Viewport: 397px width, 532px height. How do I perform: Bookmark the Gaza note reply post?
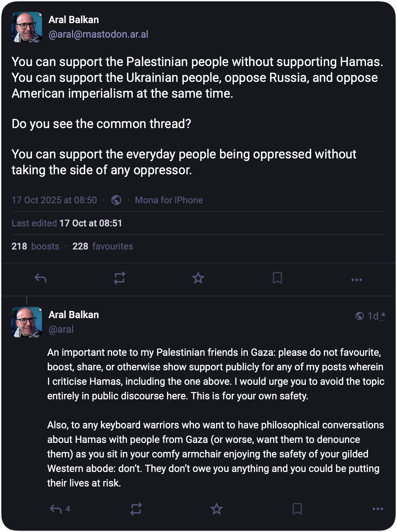[x=297, y=509]
